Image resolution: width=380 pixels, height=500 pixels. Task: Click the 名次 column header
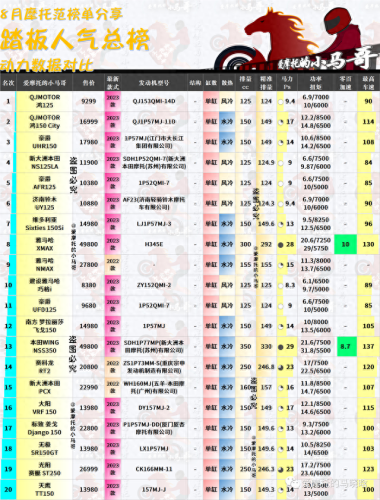8,82
